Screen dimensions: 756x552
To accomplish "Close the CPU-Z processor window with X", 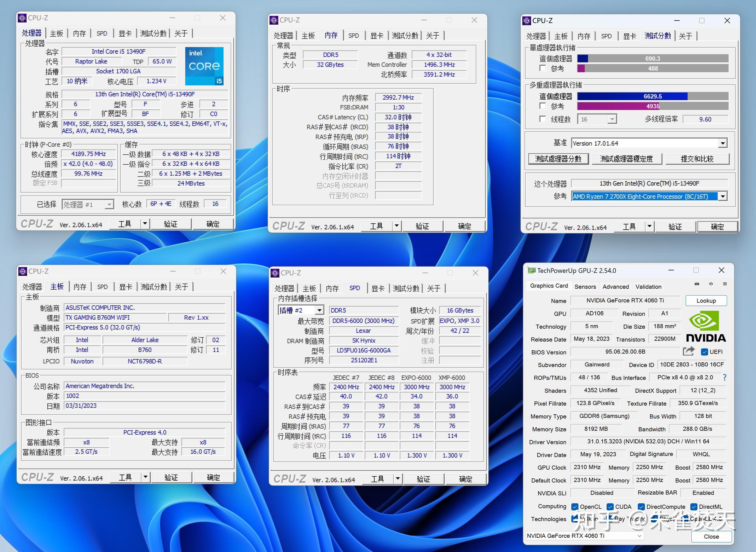I will pos(223,18).
